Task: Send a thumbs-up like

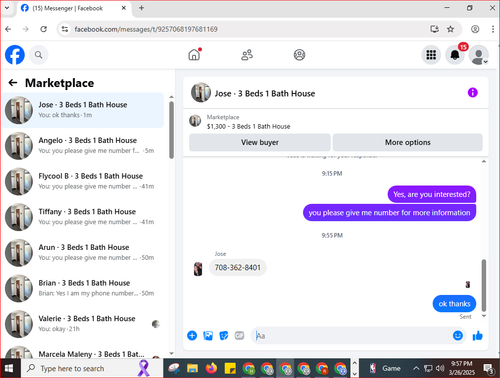Action: tap(478, 336)
